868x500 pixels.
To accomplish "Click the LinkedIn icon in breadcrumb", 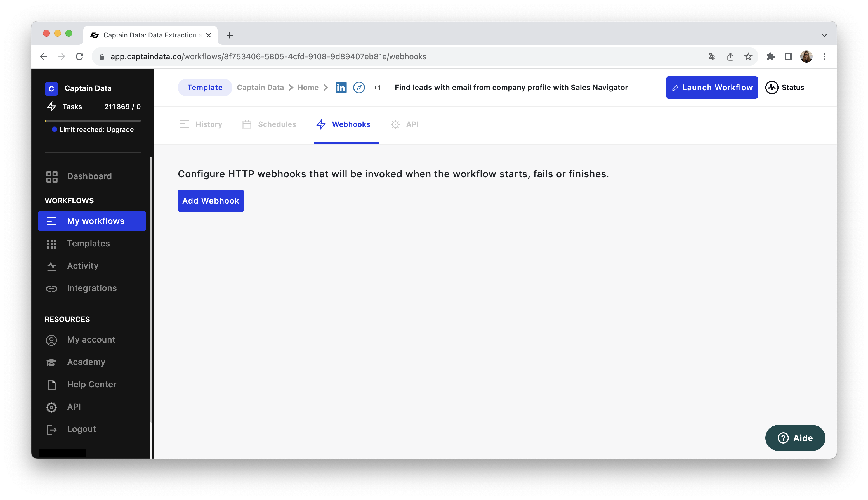I will (341, 88).
